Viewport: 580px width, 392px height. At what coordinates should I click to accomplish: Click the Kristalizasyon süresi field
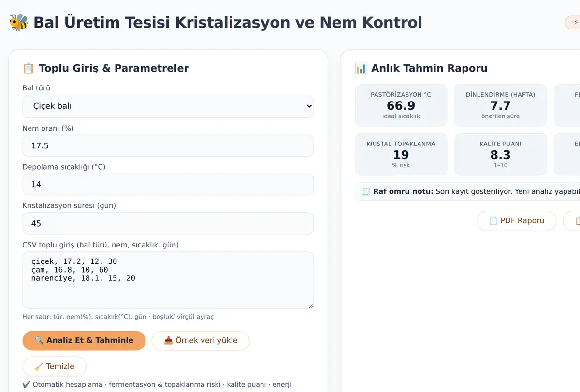(168, 223)
